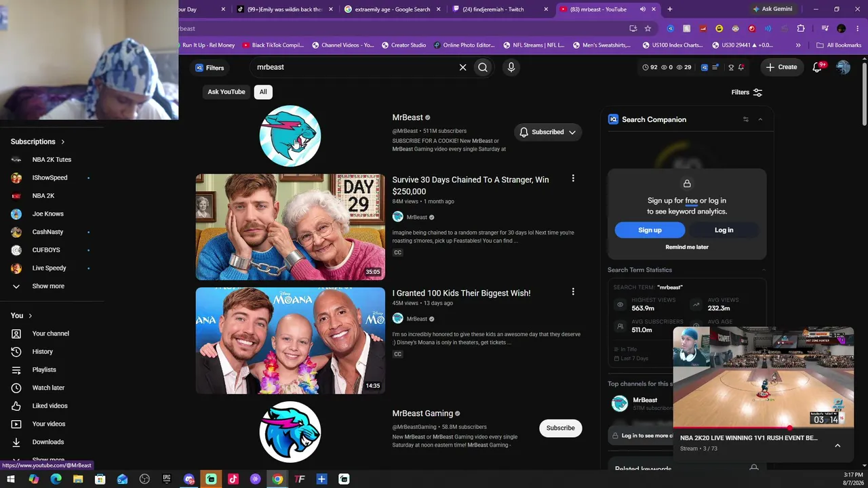This screenshot has height=488, width=868.
Task: Open the vidIQ extension icon in YouTube header
Action: click(x=704, y=67)
